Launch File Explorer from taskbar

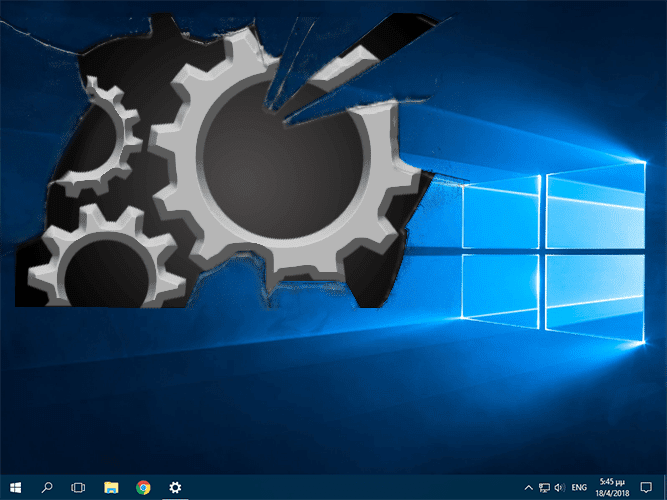pos(111,487)
